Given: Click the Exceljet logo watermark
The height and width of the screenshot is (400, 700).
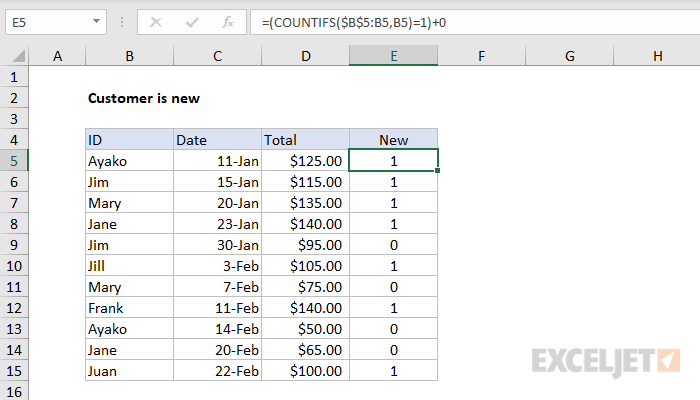Looking at the screenshot, I should tap(606, 362).
